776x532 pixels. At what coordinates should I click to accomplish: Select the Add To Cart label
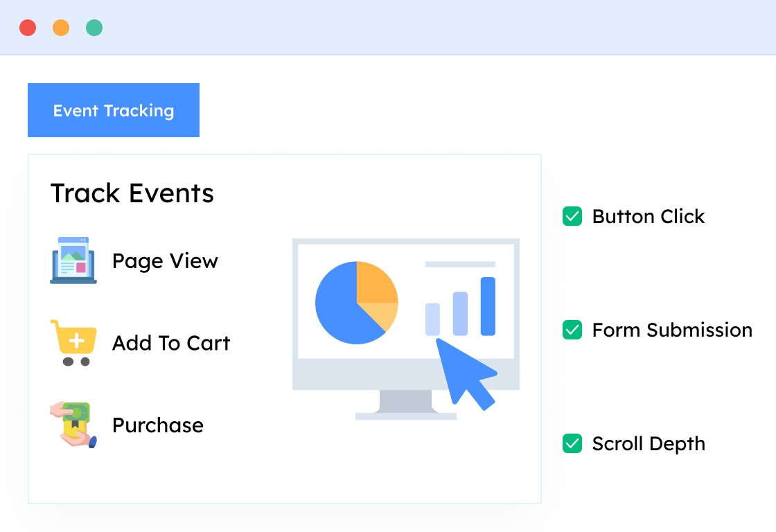click(171, 343)
